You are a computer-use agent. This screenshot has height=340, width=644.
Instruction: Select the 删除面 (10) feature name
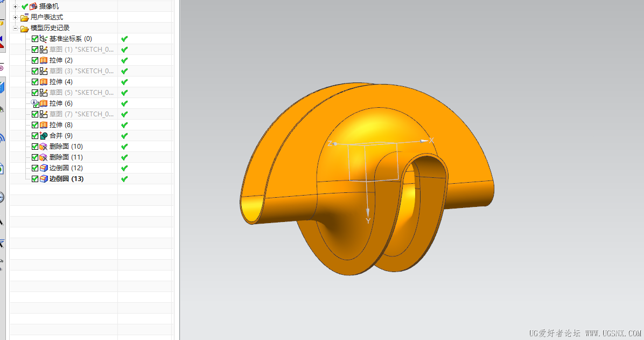(66, 147)
